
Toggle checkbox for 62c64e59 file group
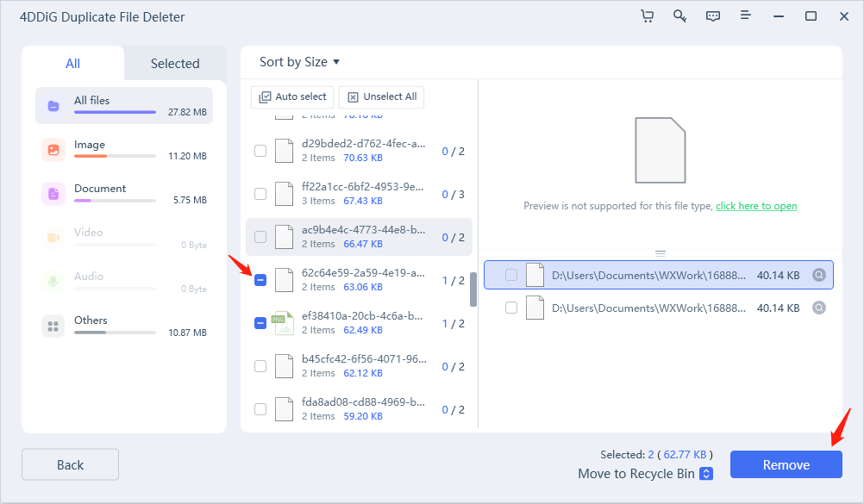point(260,280)
